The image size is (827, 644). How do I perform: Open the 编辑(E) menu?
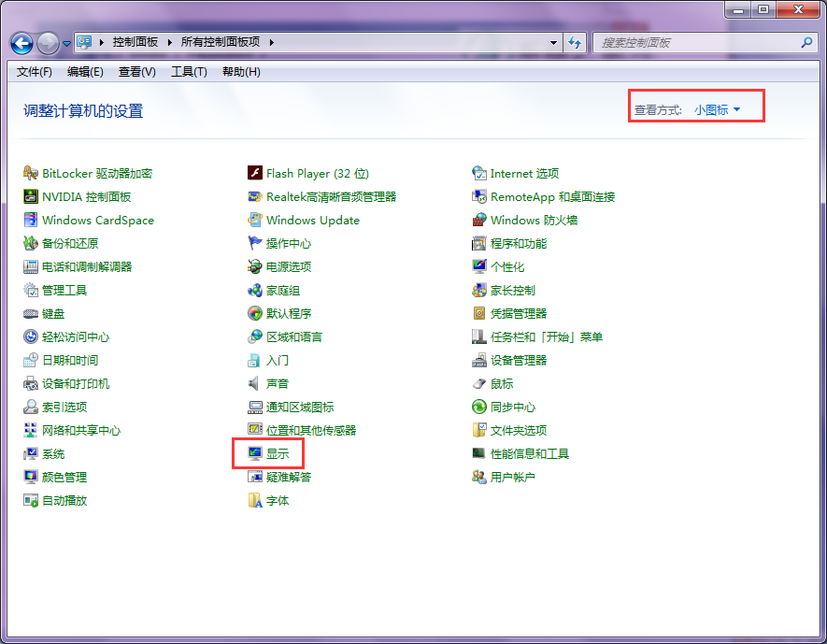click(x=85, y=72)
